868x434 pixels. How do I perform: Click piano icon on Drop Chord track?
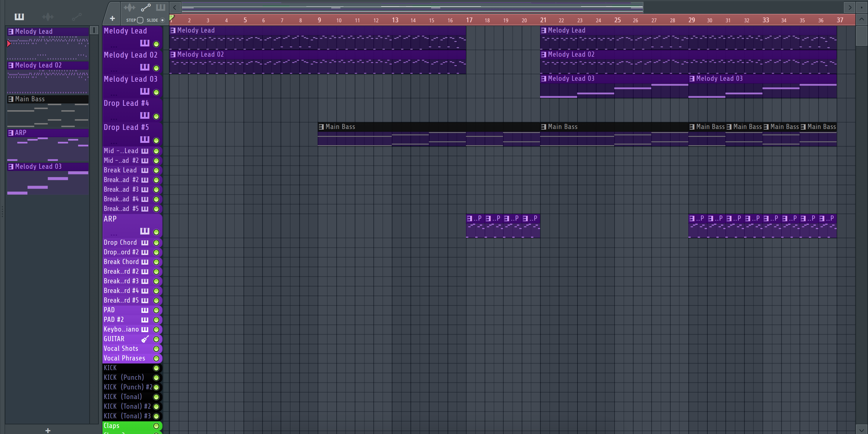(145, 243)
